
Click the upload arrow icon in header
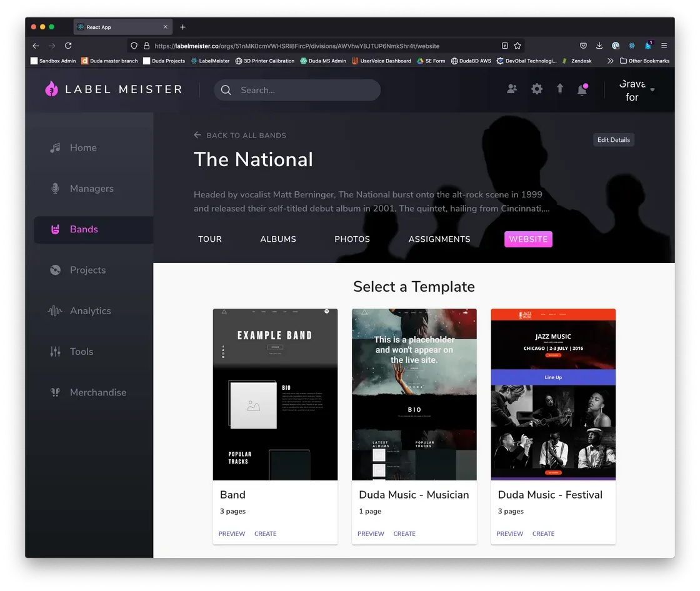pos(559,89)
